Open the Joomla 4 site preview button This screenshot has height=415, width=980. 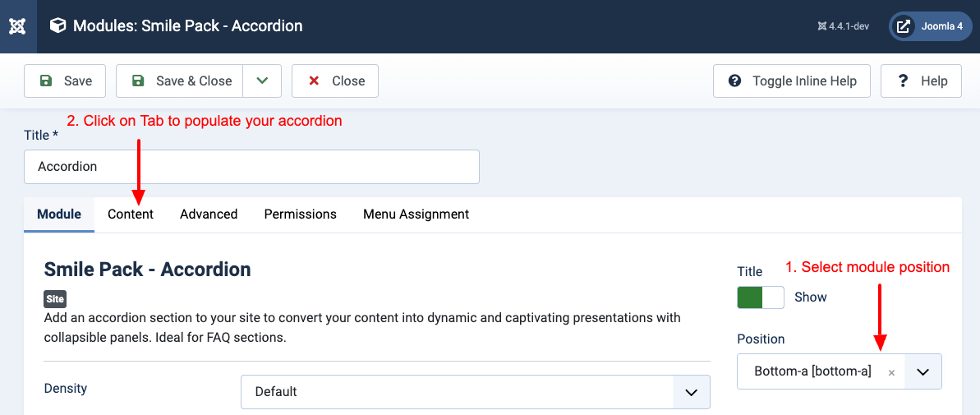coord(931,26)
